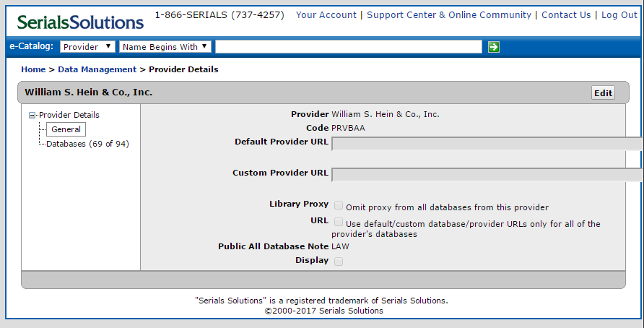Screen dimensions: 644x328
Task: Click the Contact Us link
Action: tap(566, 15)
